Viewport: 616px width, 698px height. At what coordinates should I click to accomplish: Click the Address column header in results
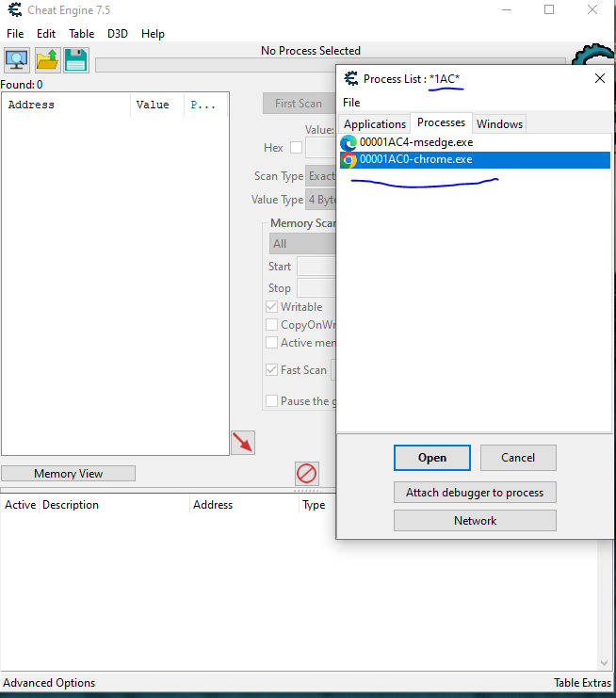[67, 105]
